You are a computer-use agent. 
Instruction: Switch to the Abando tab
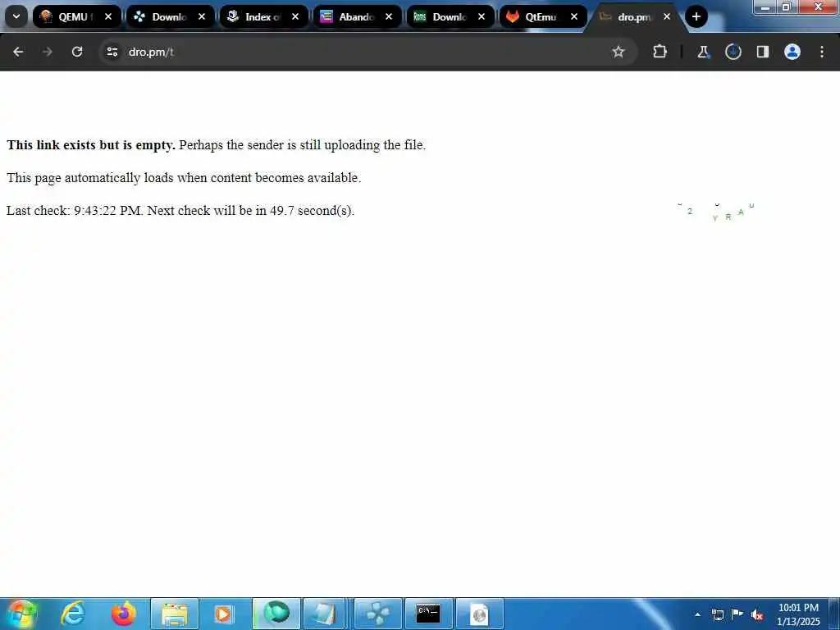pos(358,16)
